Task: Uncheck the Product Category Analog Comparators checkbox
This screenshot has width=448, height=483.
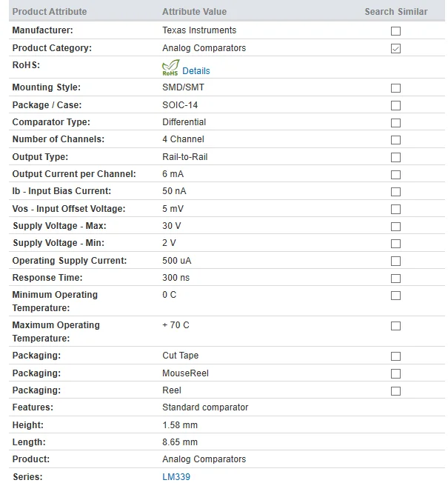Action: pos(395,49)
